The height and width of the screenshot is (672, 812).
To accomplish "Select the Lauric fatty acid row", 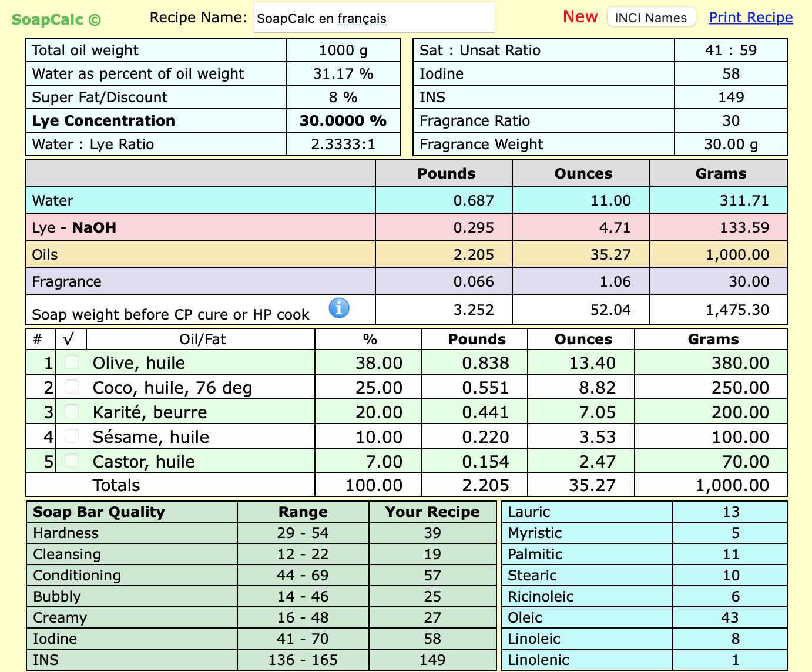I will (x=529, y=512).
